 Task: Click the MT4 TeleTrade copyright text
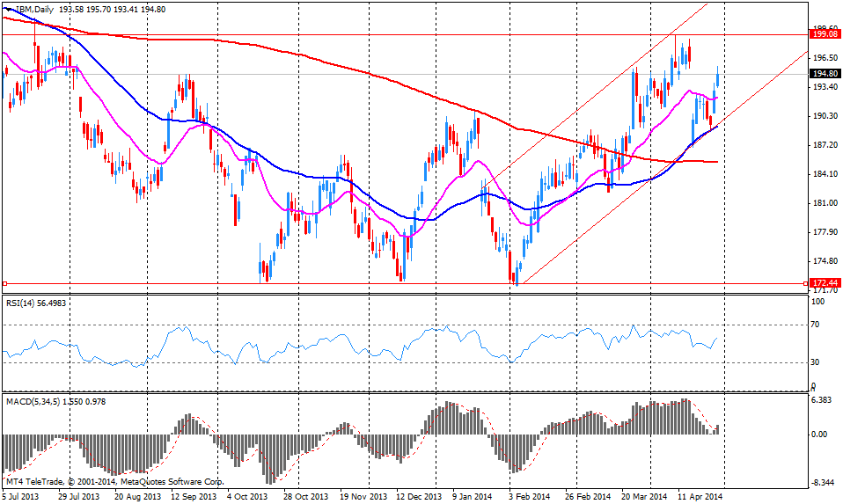point(114,481)
